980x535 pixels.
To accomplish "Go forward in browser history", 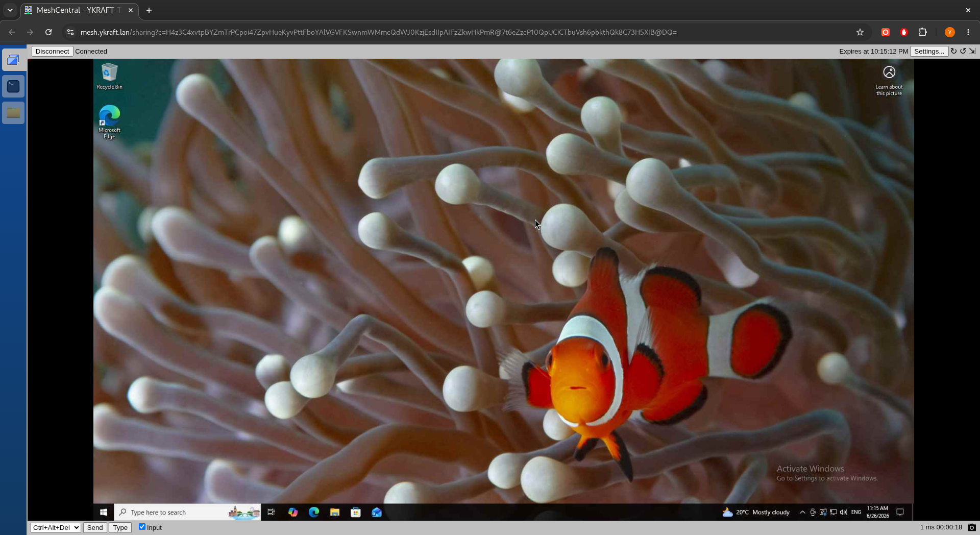I will 30,32.
